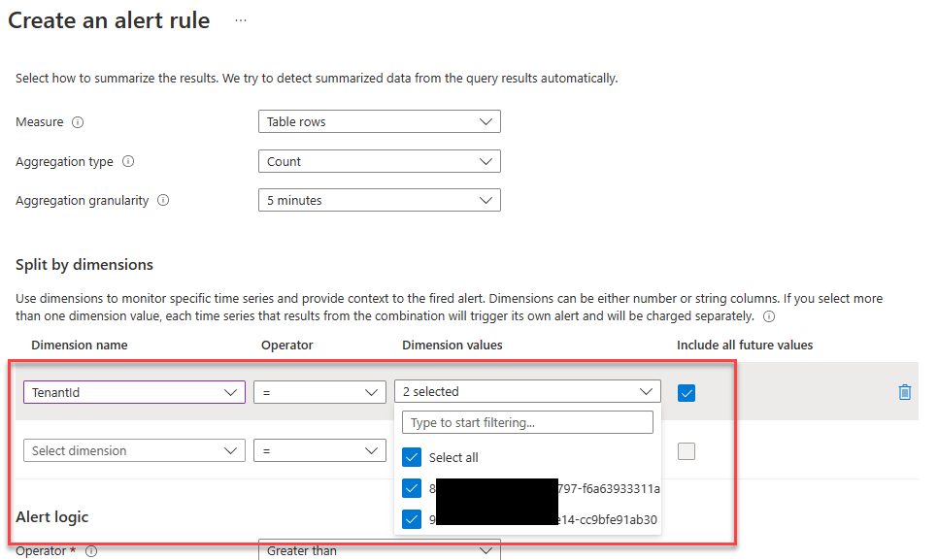Check Include all future values on second row
Image resolution: width=938 pixels, height=560 pixels.
coord(687,451)
